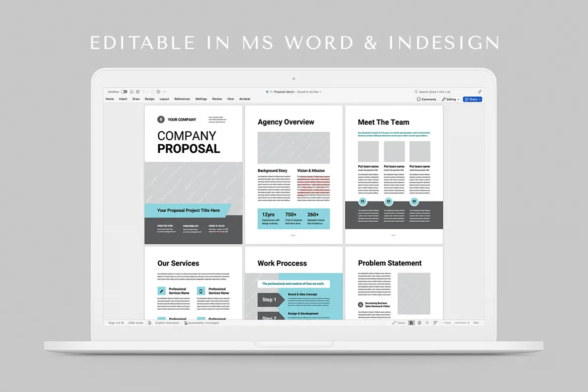Click the Print icon in quick access toolbar
588x392 pixels.
tap(158, 91)
